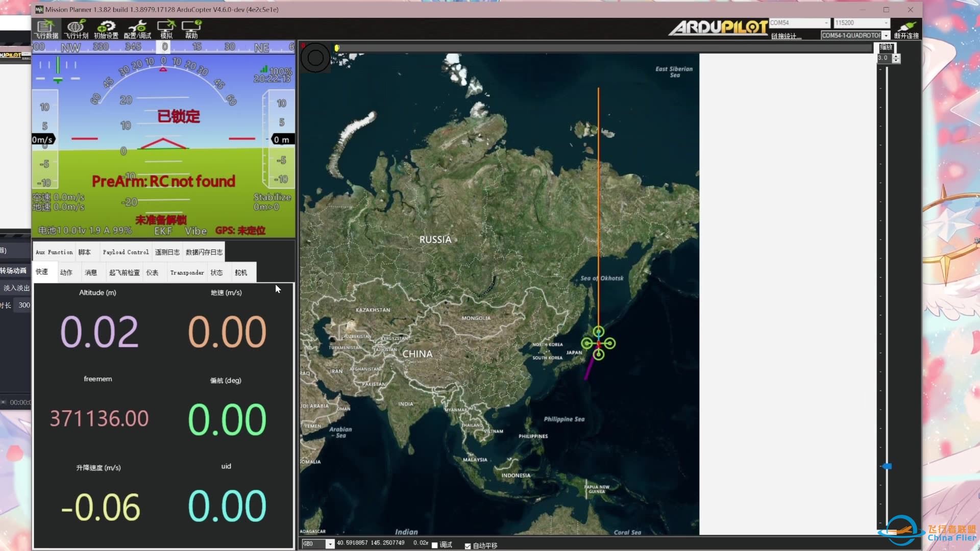The height and width of the screenshot is (551, 980).
Task: Toggle 自动平移 auto-pan checkbox
Action: click(468, 545)
